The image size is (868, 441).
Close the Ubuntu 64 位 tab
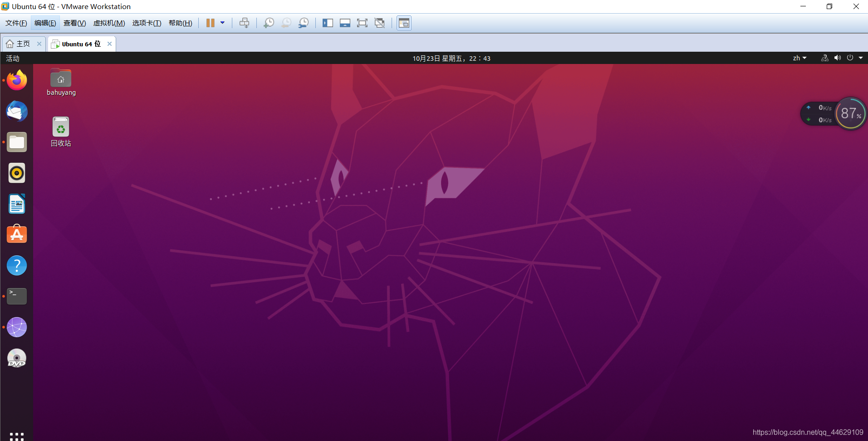pos(109,44)
